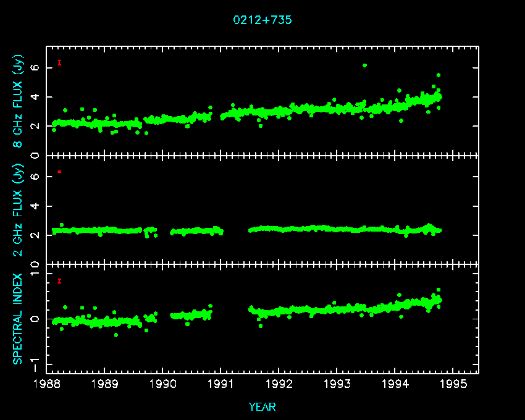Image resolution: width=525 pixels, height=420 pixels.
Task: Click the 6 tick label on 8 GHz axis
Action: 35,68
